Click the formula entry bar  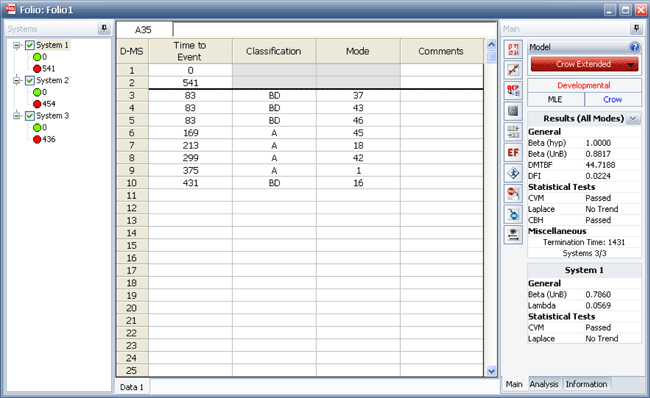click(335, 30)
